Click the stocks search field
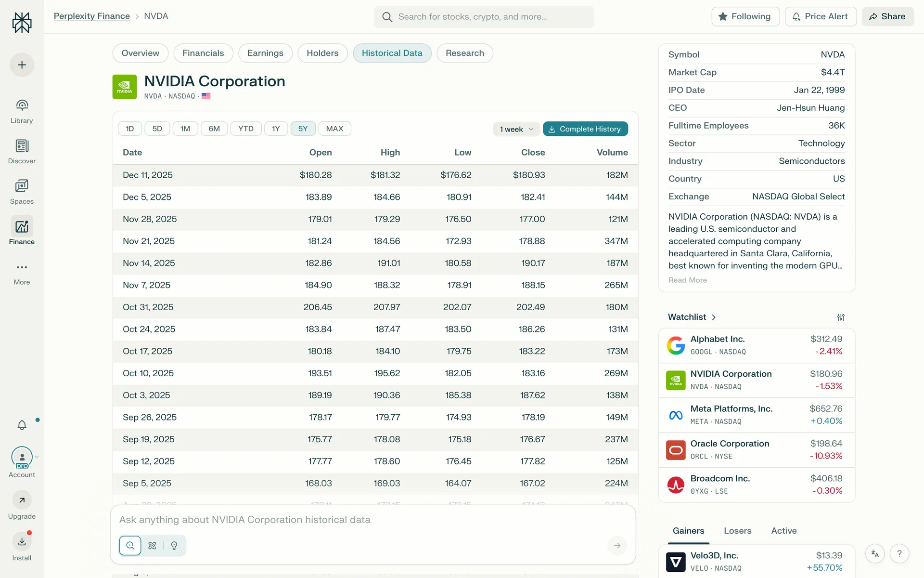 [x=484, y=17]
